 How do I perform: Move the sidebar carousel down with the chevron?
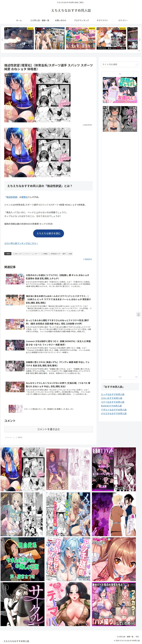pyautogui.click(x=120, y=377)
